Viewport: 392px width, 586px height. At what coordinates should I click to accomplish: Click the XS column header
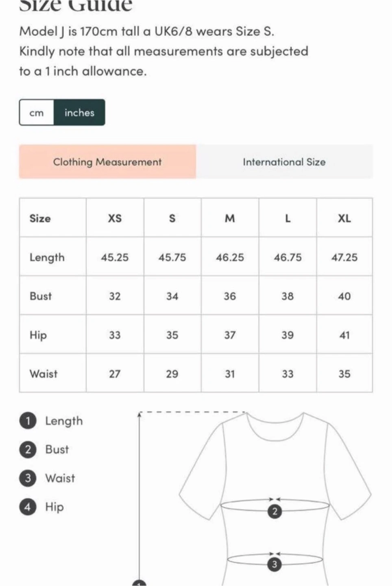coord(115,219)
